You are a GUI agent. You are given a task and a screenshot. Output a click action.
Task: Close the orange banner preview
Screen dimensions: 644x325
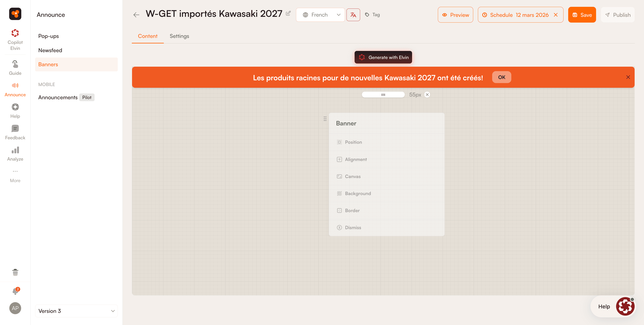tap(628, 77)
